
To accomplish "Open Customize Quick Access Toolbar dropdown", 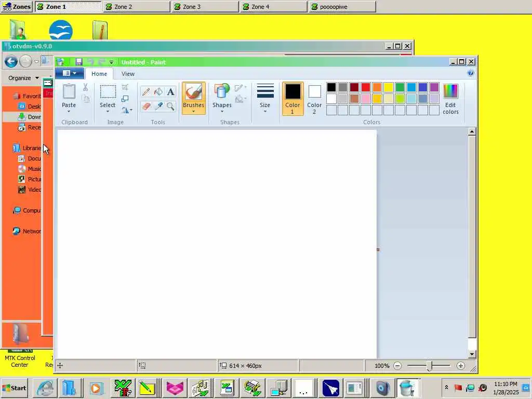I will coord(111,62).
